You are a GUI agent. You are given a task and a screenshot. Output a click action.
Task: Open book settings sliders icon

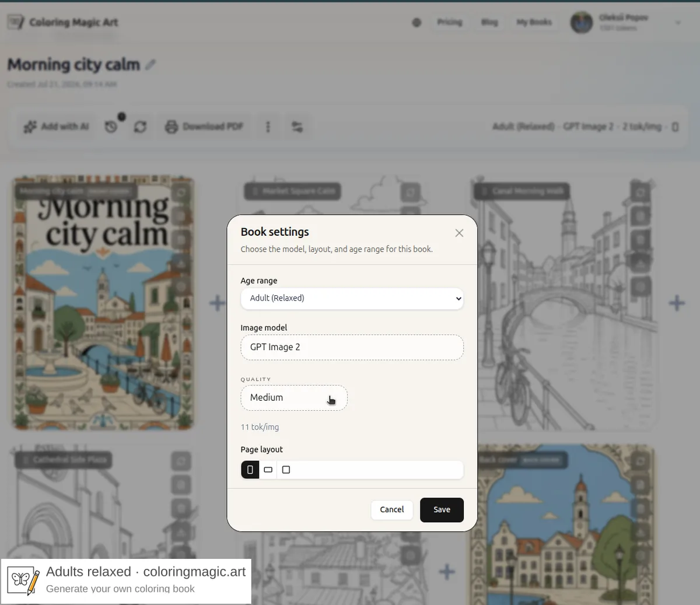point(297,127)
